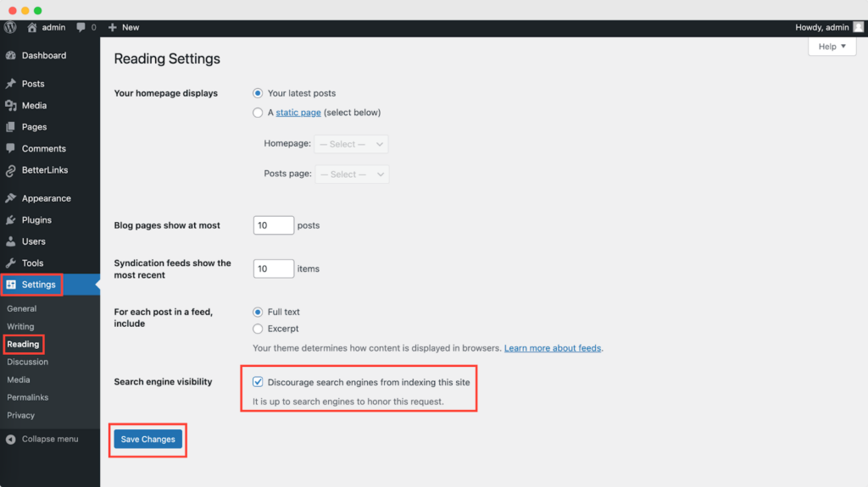Click the Posts pin icon
868x487 pixels.
pyautogui.click(x=10, y=84)
